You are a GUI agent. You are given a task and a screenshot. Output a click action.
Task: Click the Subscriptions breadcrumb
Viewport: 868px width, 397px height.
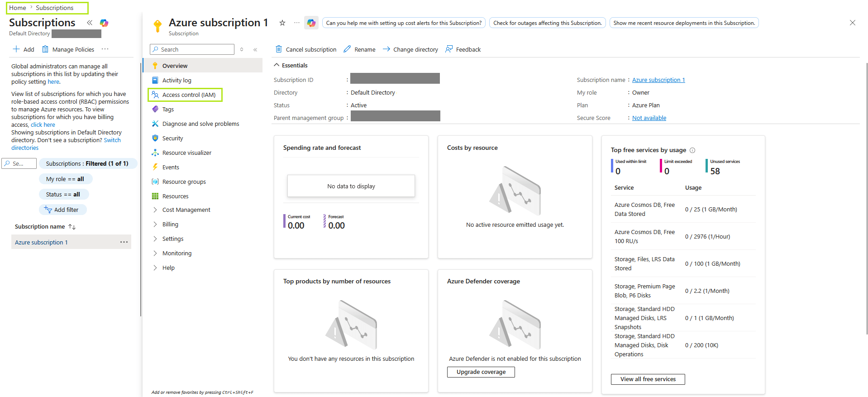point(55,8)
